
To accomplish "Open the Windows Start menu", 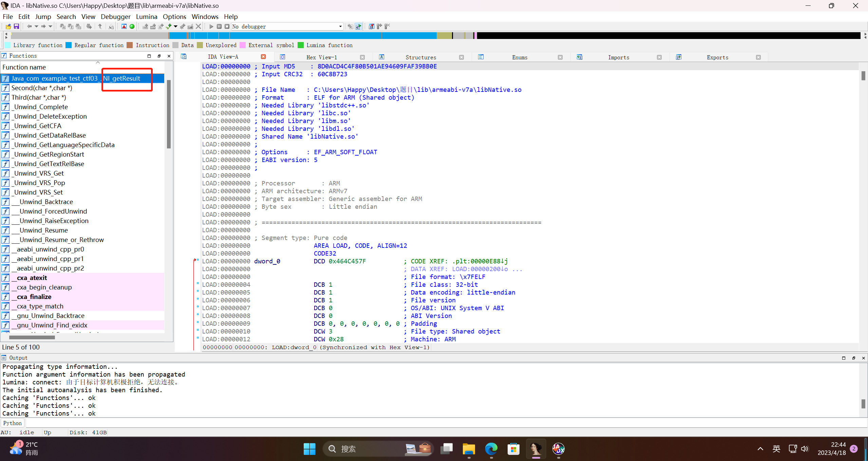I will click(x=309, y=449).
